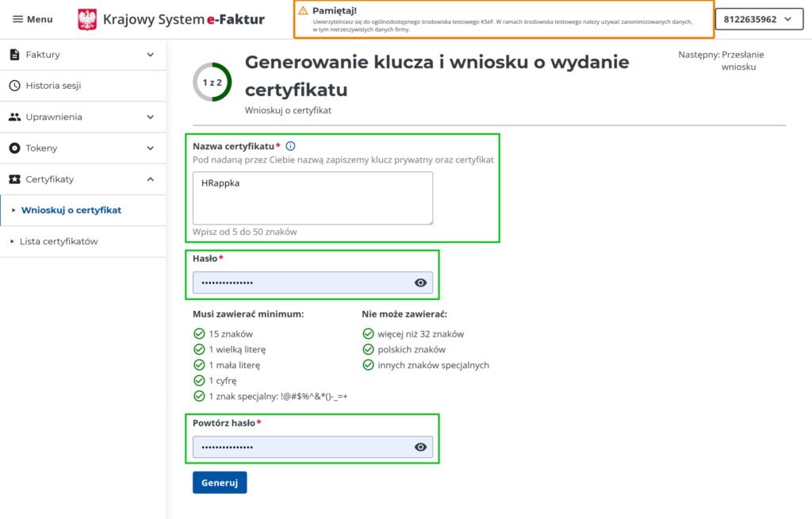Viewport: 812px width, 519px height.
Task: Select Wnioskuj o certyfikat sidebar item
Action: point(71,210)
